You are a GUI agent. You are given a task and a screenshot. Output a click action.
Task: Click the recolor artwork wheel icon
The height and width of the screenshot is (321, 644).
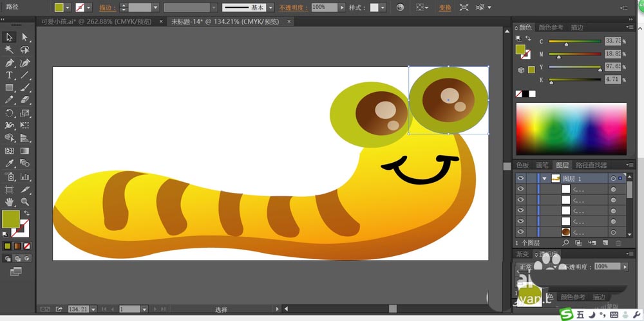(401, 7)
